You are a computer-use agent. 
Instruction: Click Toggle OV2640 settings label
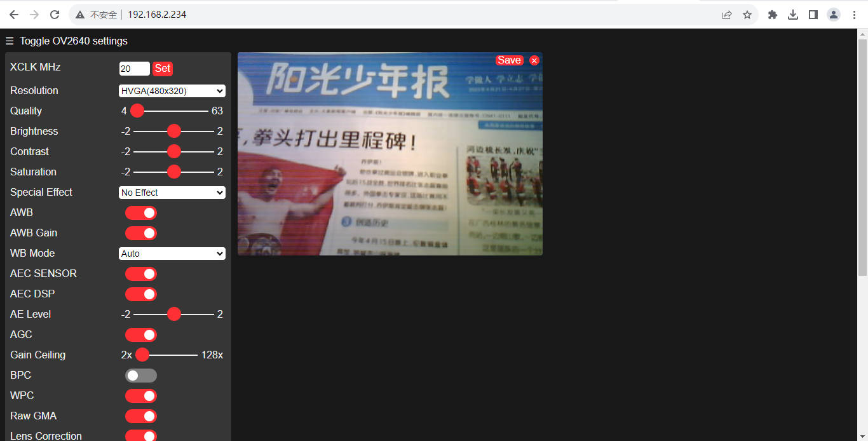click(x=74, y=41)
